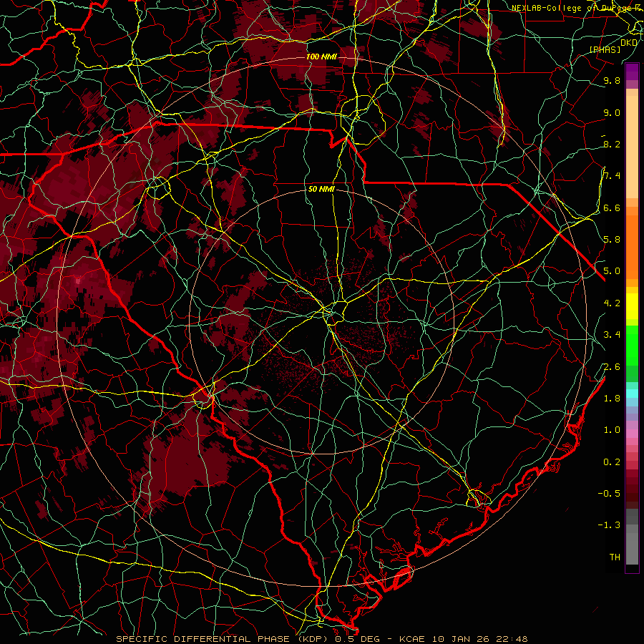Screen dimensions: 644x644
Task: Click "SPECIFIC DIFFERENTIAL PHASE (KDP)" in the caption
Action: point(223,639)
